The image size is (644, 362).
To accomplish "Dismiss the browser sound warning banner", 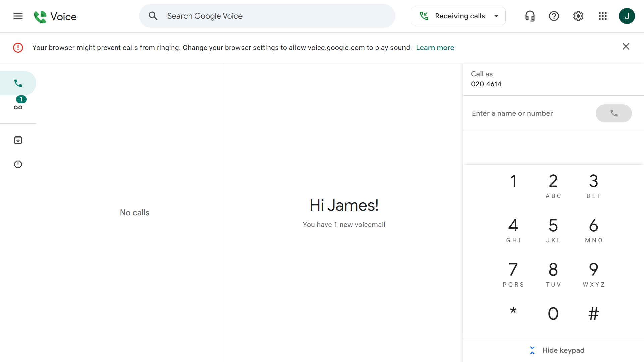I will tap(626, 46).
